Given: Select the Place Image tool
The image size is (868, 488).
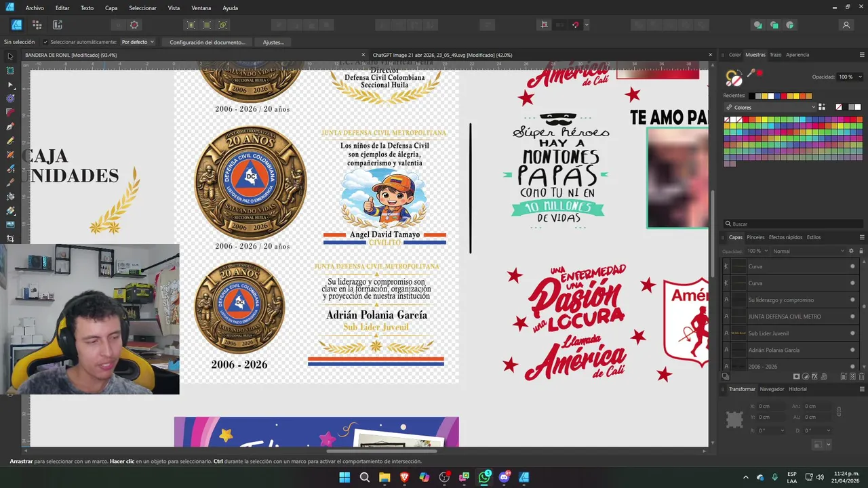Looking at the screenshot, I should click(x=10, y=224).
